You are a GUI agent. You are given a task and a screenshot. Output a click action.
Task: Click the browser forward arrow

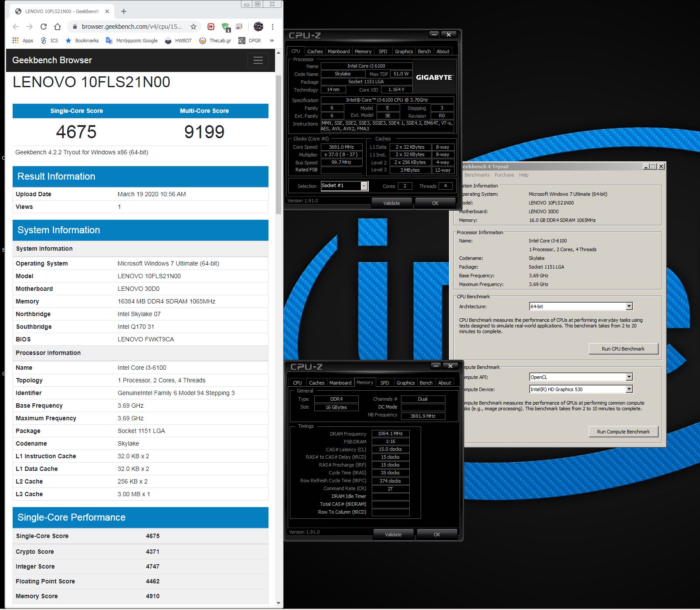tap(30, 27)
